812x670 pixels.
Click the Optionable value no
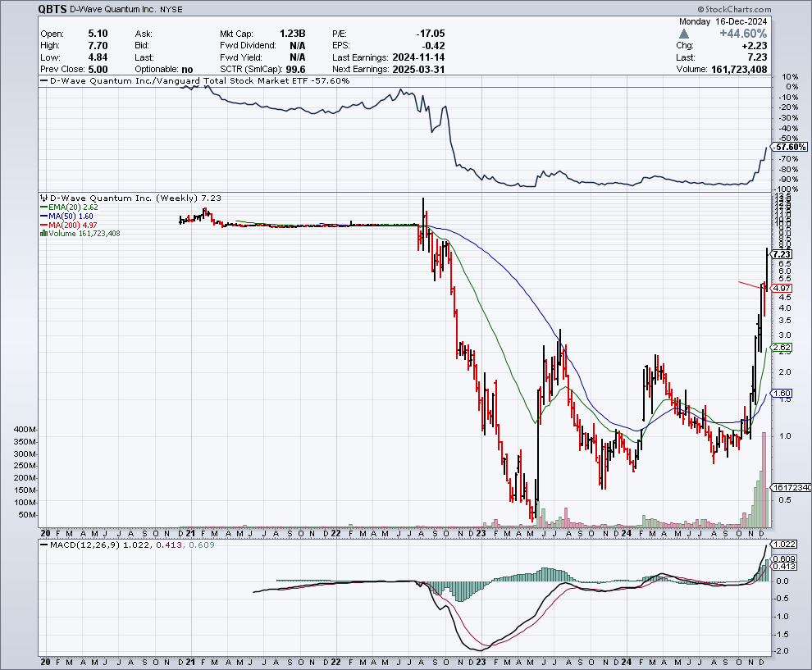point(187,70)
